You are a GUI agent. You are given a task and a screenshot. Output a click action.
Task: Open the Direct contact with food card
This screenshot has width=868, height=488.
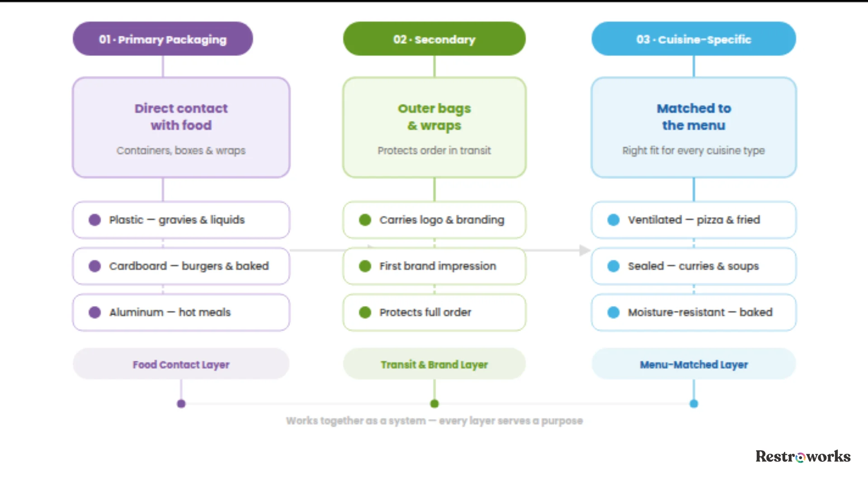coord(181,127)
